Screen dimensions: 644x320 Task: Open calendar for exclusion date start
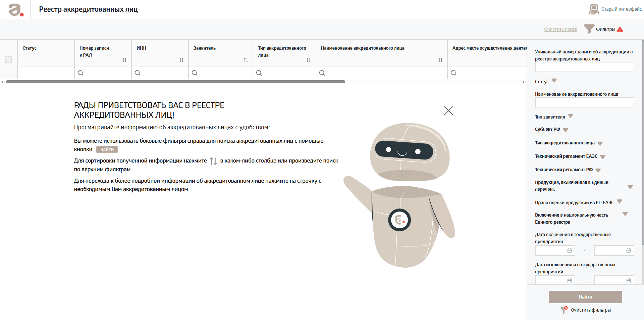tap(570, 281)
